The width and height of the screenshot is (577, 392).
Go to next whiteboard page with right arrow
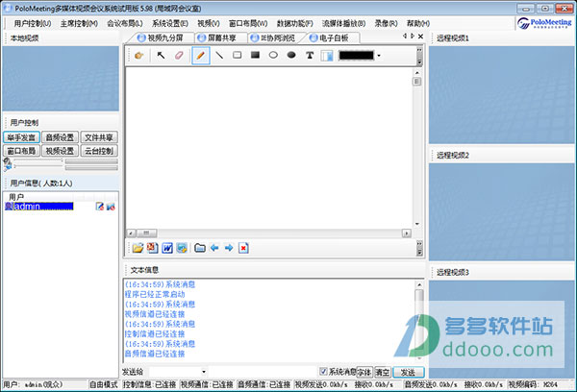click(x=229, y=248)
